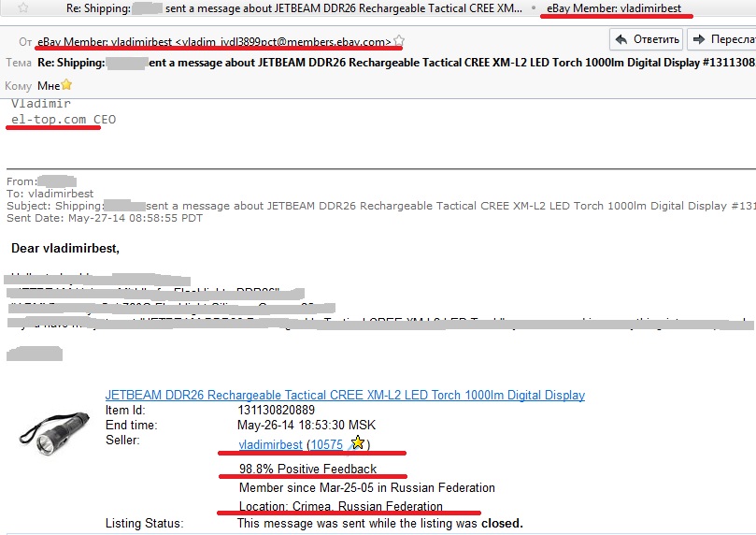Click the 98.8% Positive Feedback text
This screenshot has width=756, height=535.
point(307,469)
